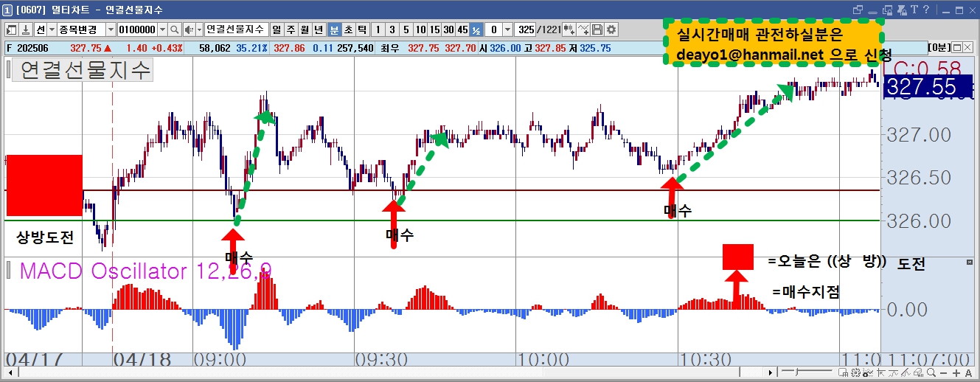
Task: Choose 10-minute interval button
Action: 420,29
